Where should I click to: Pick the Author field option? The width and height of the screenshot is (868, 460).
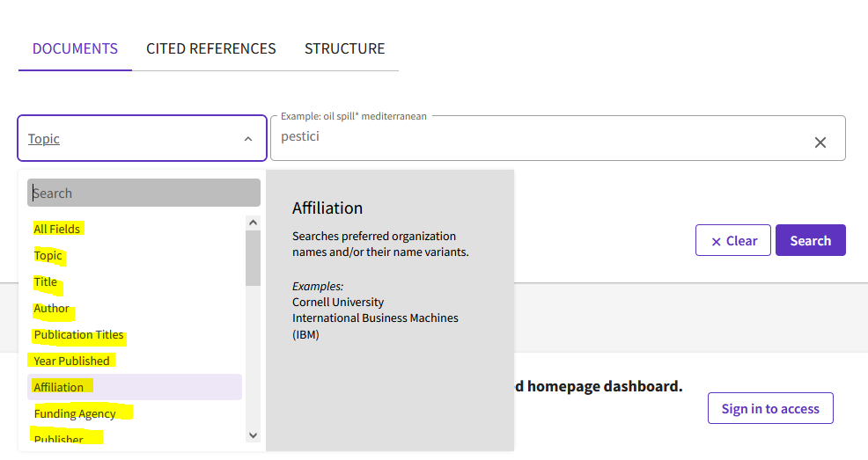(x=52, y=309)
